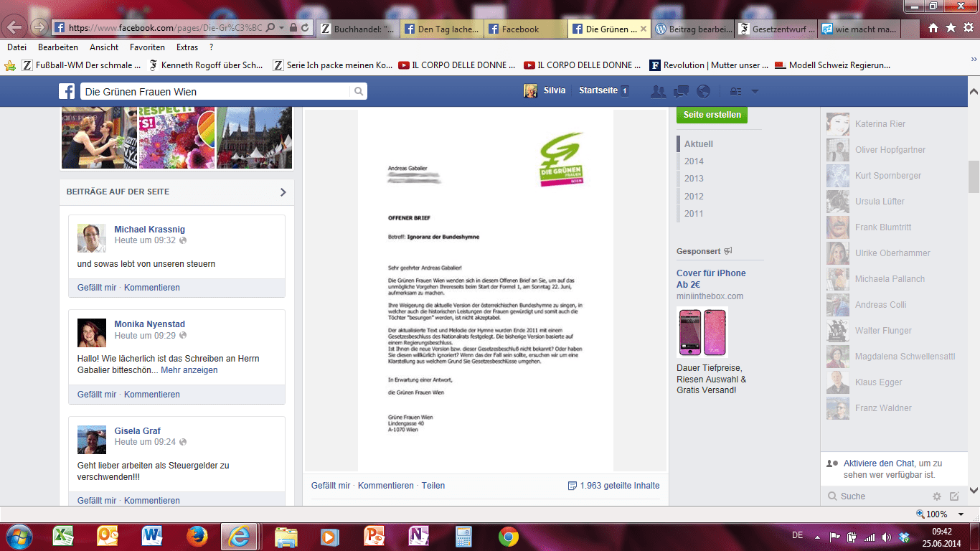Click the Facebook logo in blue header
This screenshot has width=980, height=551.
click(67, 91)
